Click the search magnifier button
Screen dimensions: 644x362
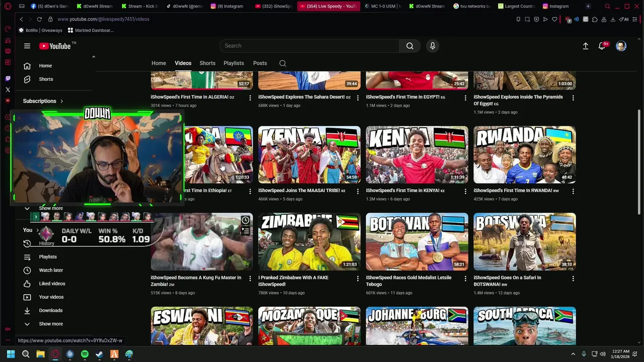[410, 46]
